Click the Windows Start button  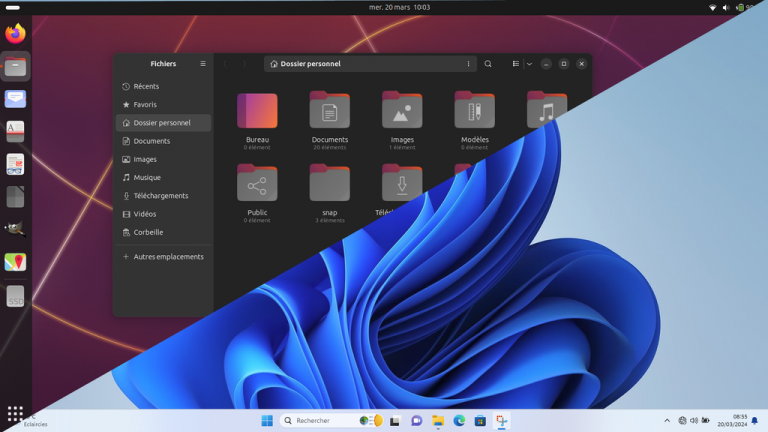click(267, 421)
